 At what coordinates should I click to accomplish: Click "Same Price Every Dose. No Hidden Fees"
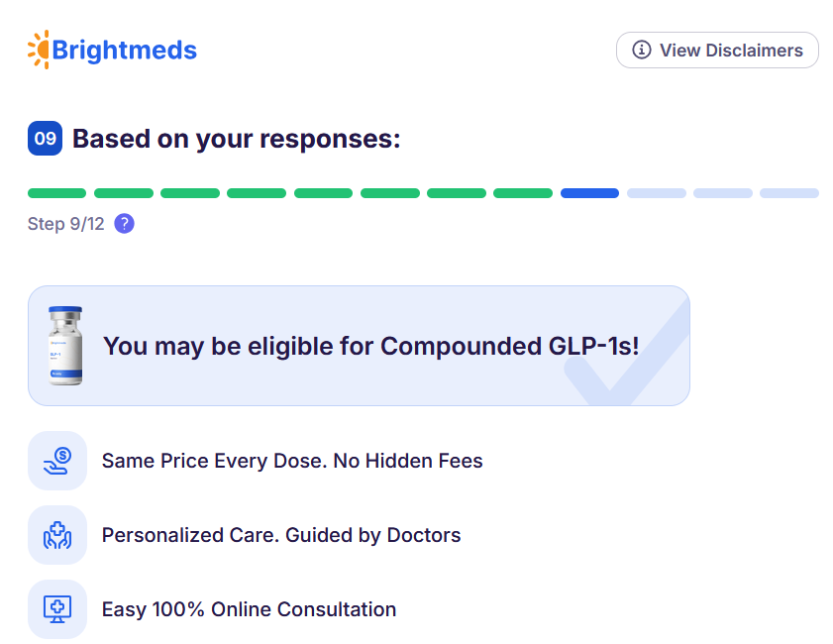[x=292, y=461]
